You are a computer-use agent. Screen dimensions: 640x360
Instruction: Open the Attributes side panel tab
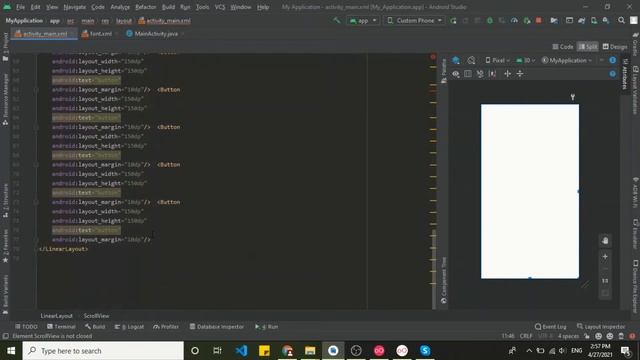click(x=625, y=74)
